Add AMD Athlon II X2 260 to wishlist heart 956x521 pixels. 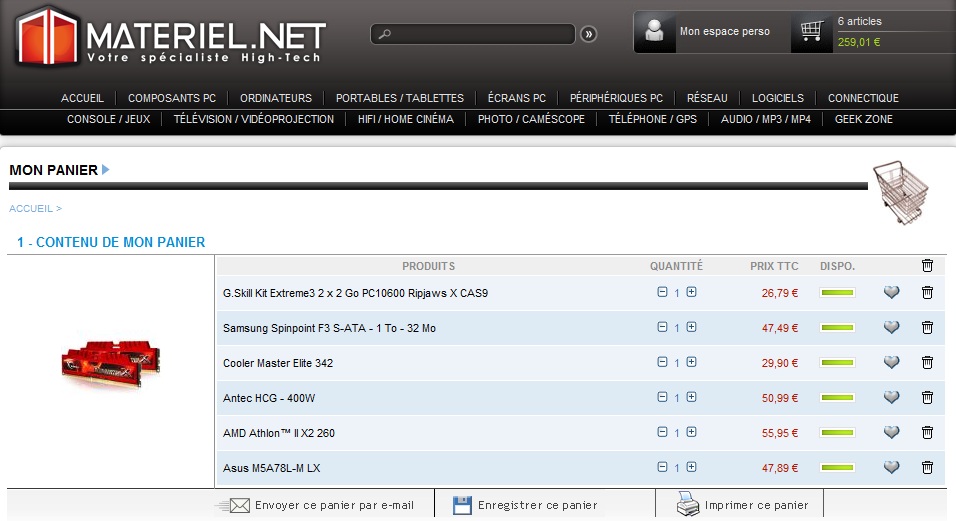pos(891,433)
